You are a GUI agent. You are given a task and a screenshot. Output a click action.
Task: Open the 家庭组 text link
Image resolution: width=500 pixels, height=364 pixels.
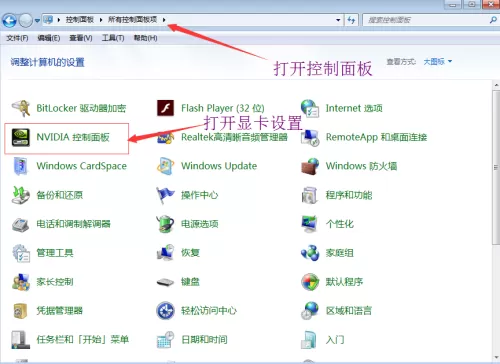(340, 253)
